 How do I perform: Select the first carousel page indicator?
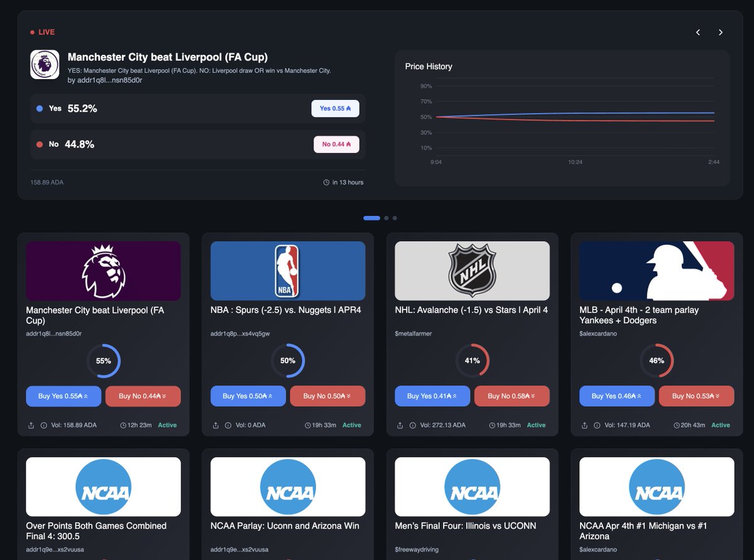tap(372, 218)
